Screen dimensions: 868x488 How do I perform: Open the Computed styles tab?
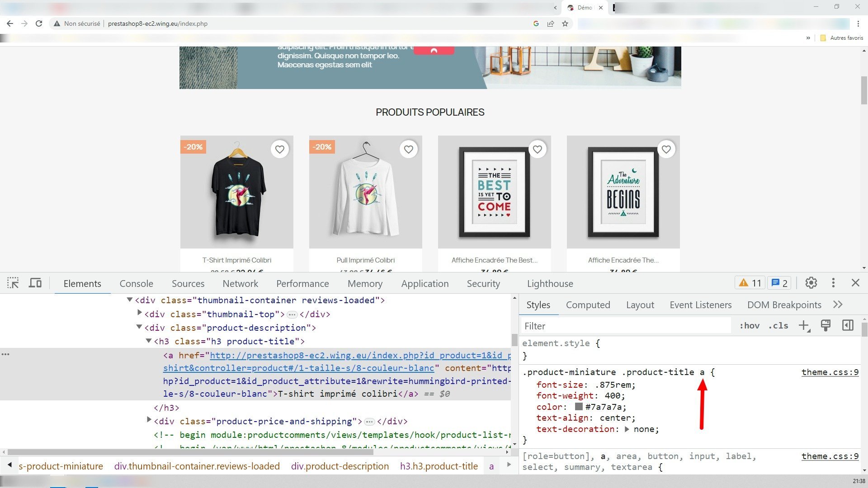(x=588, y=305)
